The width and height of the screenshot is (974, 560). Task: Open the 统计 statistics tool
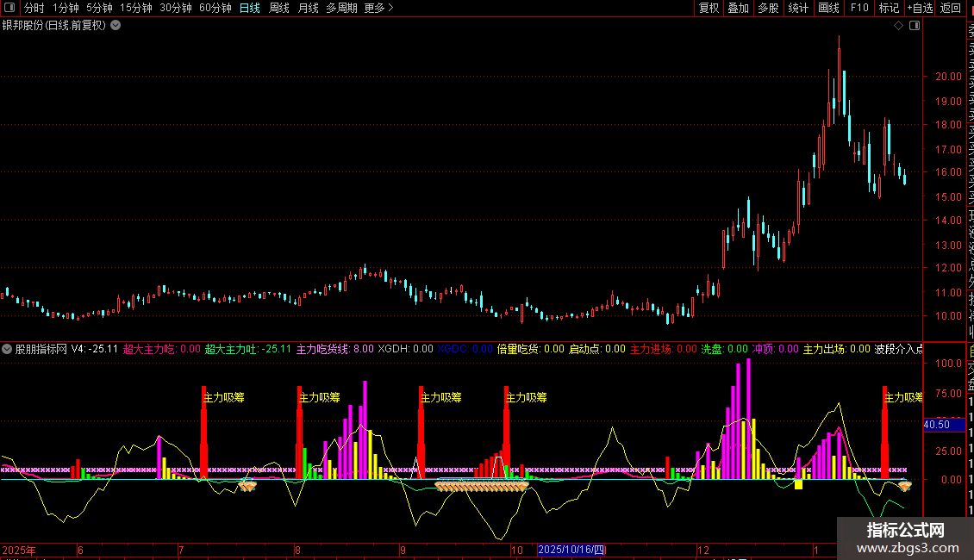[798, 8]
